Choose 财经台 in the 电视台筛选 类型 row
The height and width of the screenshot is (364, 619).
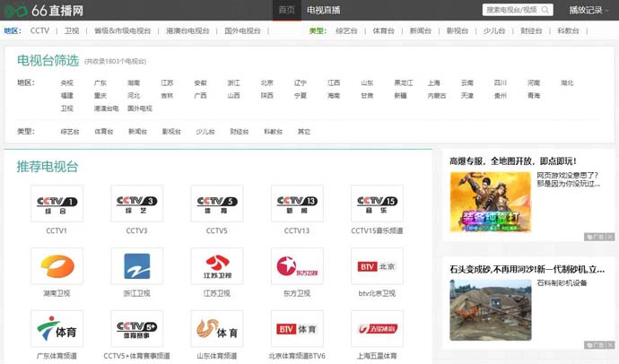[x=240, y=132]
